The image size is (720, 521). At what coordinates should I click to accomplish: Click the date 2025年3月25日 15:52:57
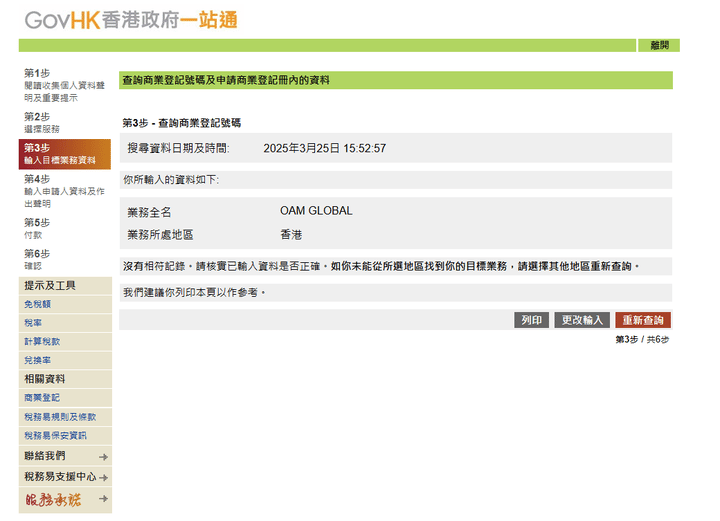(325, 148)
